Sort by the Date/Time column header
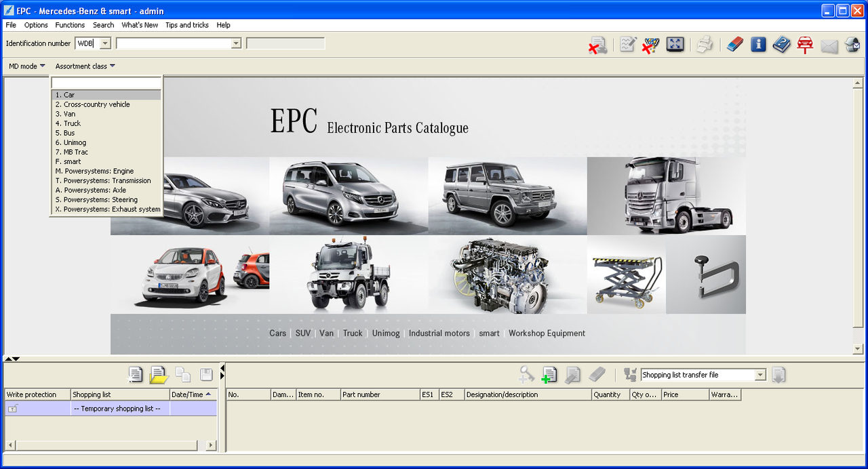The height and width of the screenshot is (469, 868). coord(193,394)
